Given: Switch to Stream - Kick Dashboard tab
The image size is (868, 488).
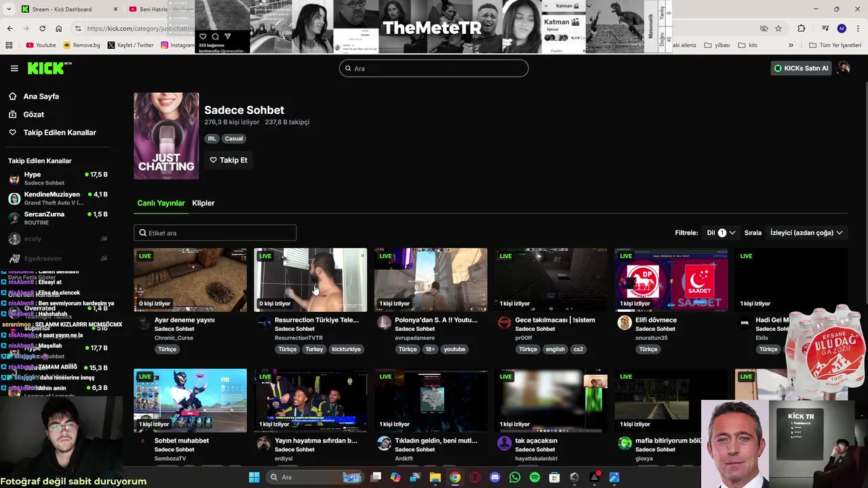Looking at the screenshot, I should (68, 9).
